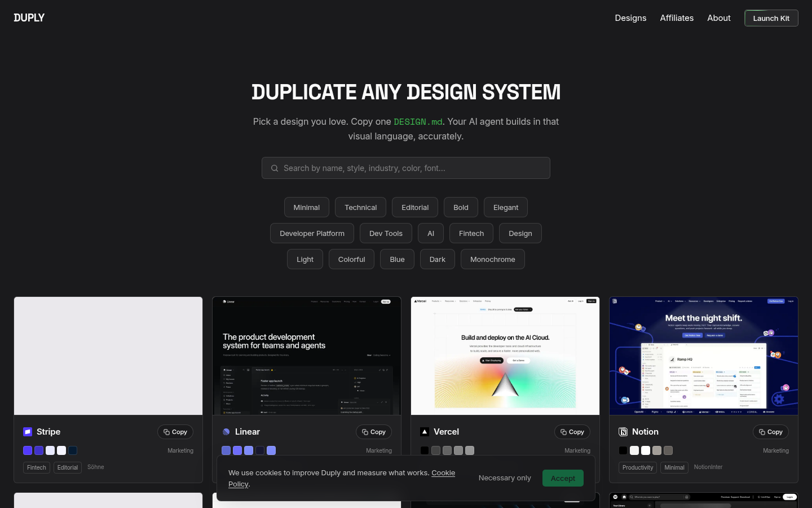Copy the Linear design
The height and width of the screenshot is (508, 812).
pos(374,432)
